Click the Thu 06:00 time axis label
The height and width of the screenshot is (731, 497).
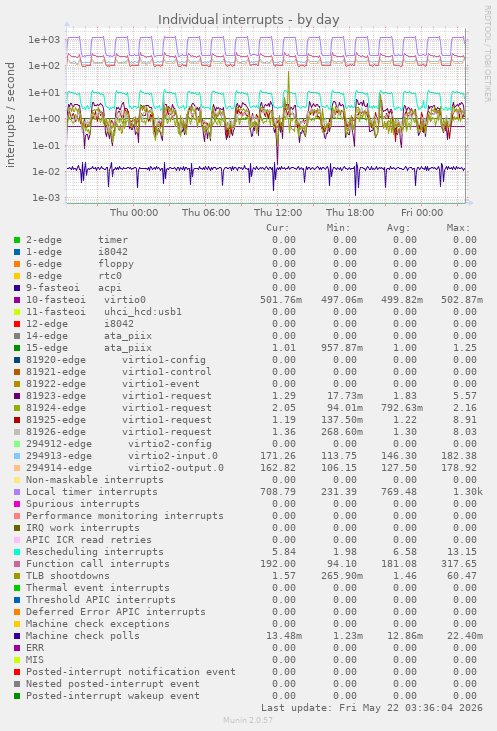206,213
